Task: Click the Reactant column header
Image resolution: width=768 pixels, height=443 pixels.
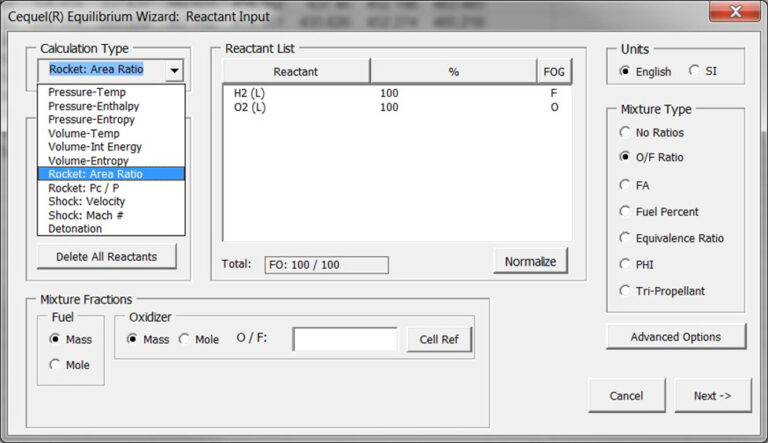Action: click(x=296, y=72)
